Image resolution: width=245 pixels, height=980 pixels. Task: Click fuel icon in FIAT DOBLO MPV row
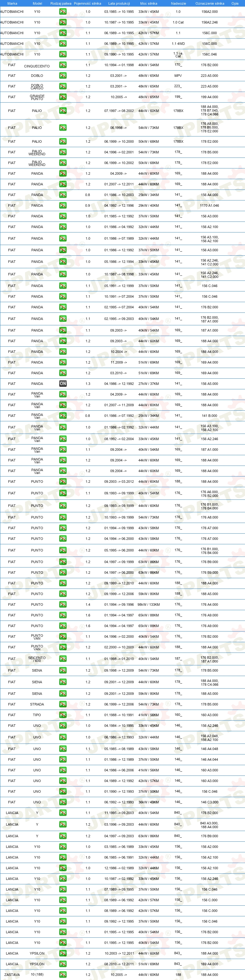pyautogui.click(x=63, y=76)
